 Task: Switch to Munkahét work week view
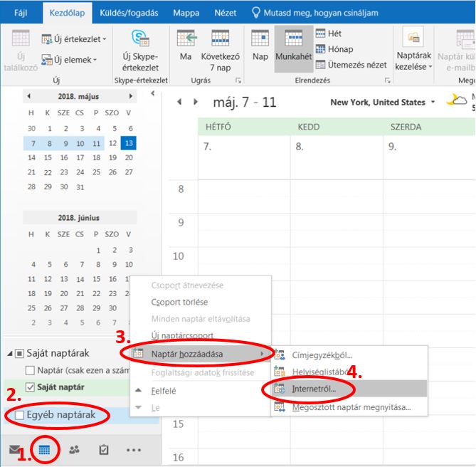293,50
